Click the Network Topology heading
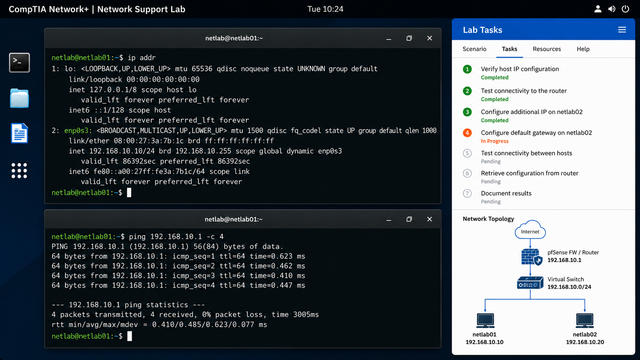This screenshot has height=360, width=640. coord(488,219)
